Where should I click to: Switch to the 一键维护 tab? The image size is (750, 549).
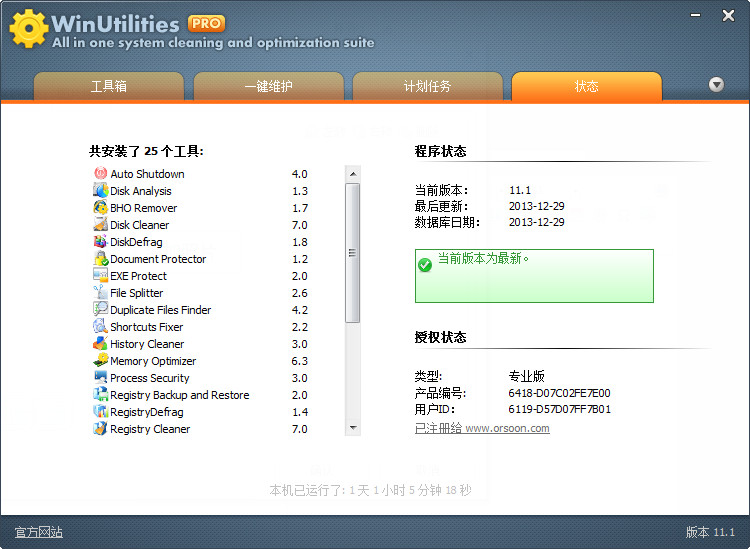(269, 87)
